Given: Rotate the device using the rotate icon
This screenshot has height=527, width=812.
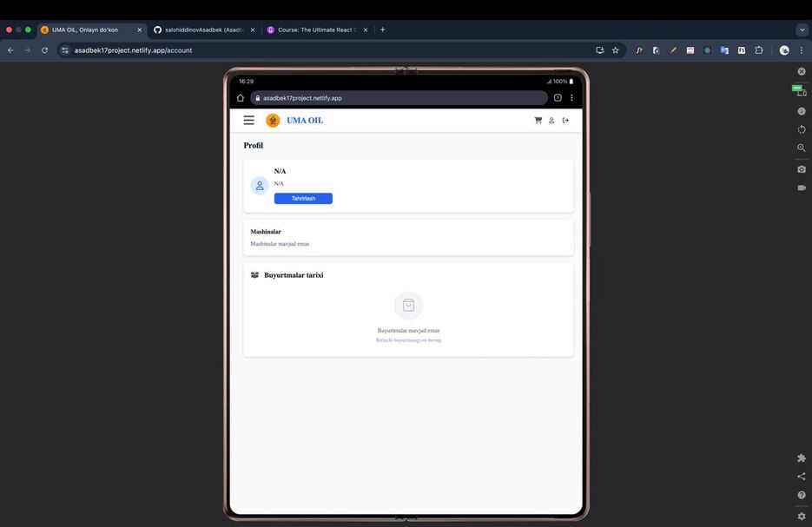Looking at the screenshot, I should pyautogui.click(x=801, y=129).
